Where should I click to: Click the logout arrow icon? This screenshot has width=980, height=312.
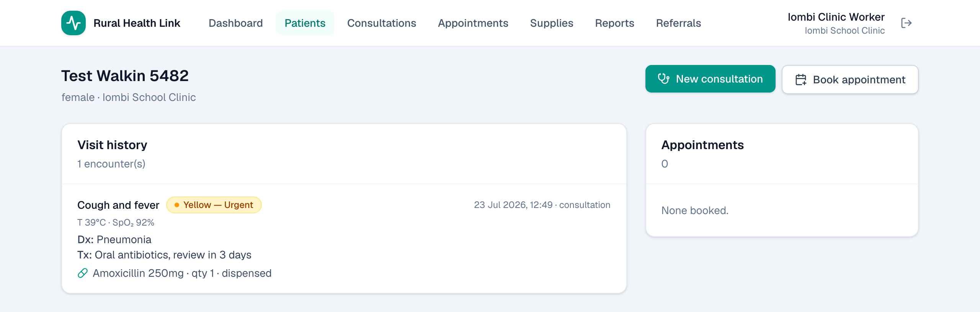point(906,23)
